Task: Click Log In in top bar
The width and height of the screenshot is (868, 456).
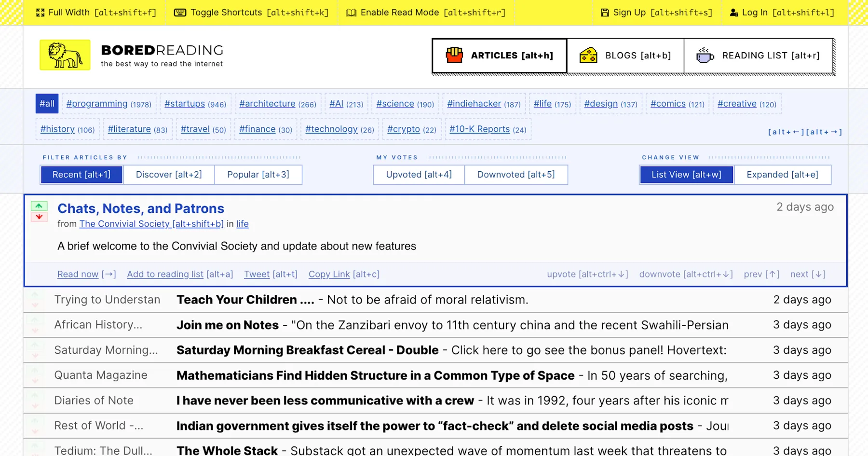Action: click(782, 13)
